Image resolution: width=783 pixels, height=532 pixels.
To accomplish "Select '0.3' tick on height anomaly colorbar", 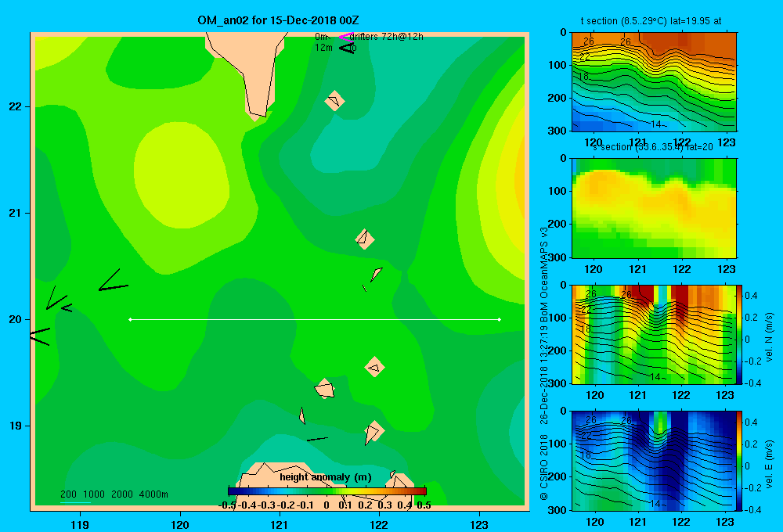I will click(384, 505).
